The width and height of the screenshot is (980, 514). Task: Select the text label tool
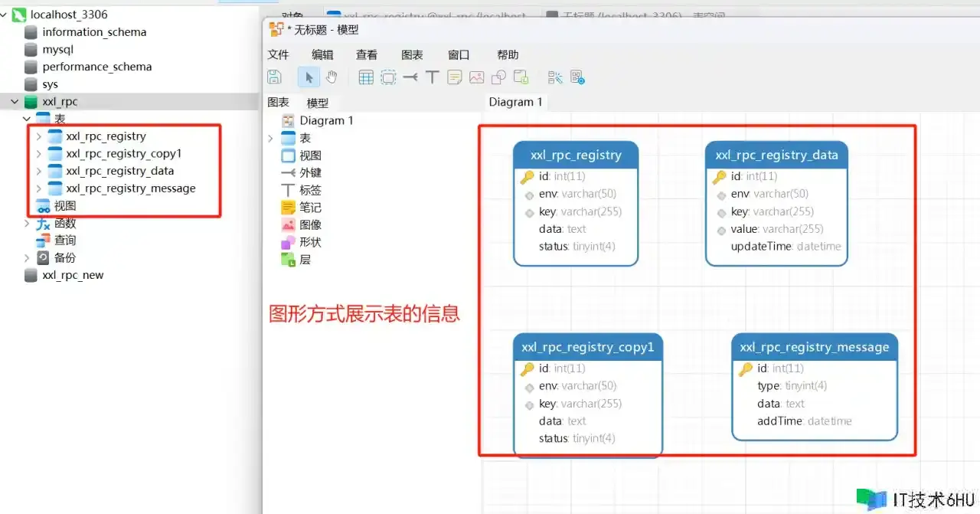432,77
